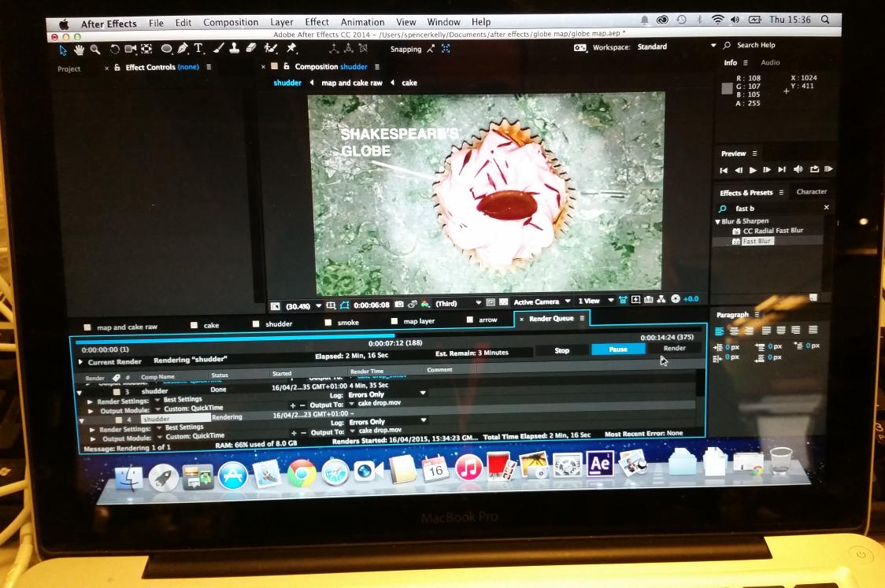Viewport: 885px width, 588px height.
Task: Open After Effects from the Dock
Action: pos(599,464)
